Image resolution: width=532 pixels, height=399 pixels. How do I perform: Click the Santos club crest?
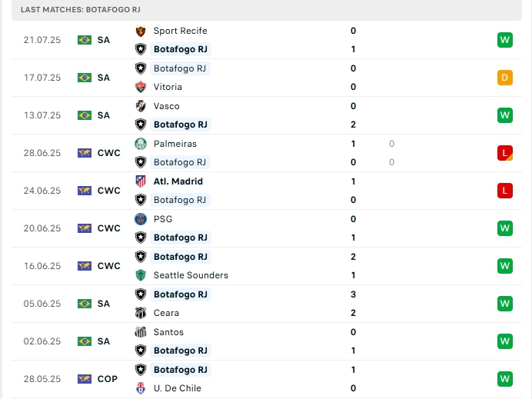(141, 332)
